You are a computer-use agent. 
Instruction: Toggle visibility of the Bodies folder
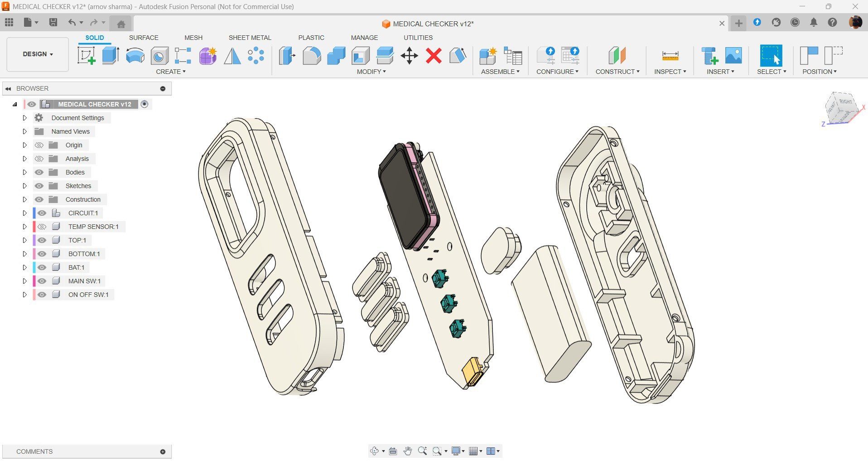pyautogui.click(x=39, y=172)
